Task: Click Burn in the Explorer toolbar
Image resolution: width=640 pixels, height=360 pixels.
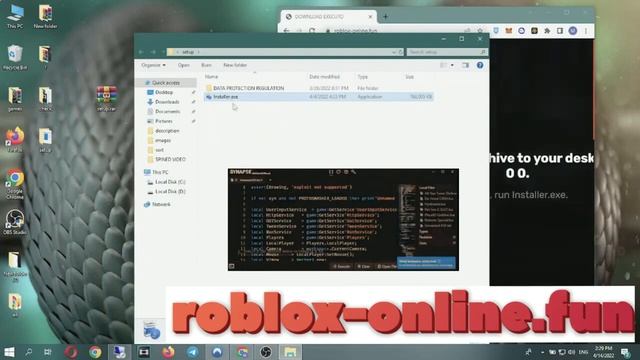Action: pos(207,65)
